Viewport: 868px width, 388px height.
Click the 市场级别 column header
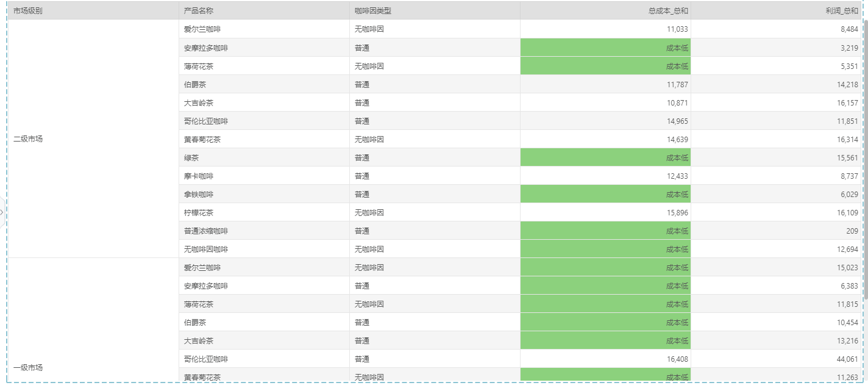click(x=28, y=11)
